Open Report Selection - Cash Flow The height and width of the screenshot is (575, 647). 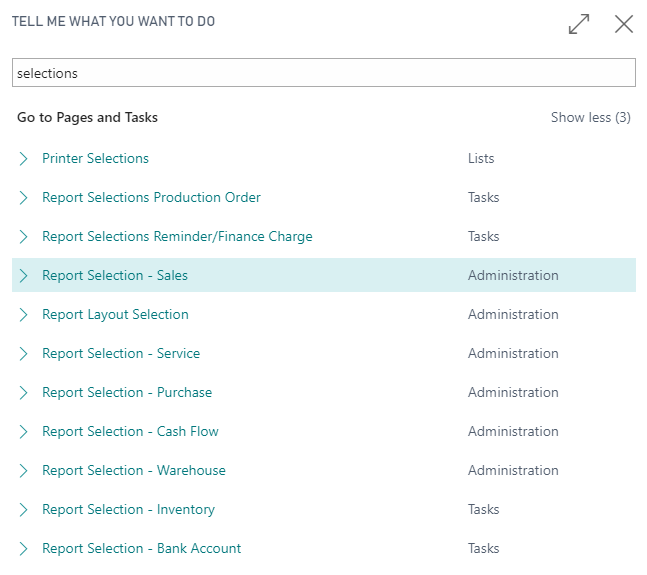pos(130,432)
